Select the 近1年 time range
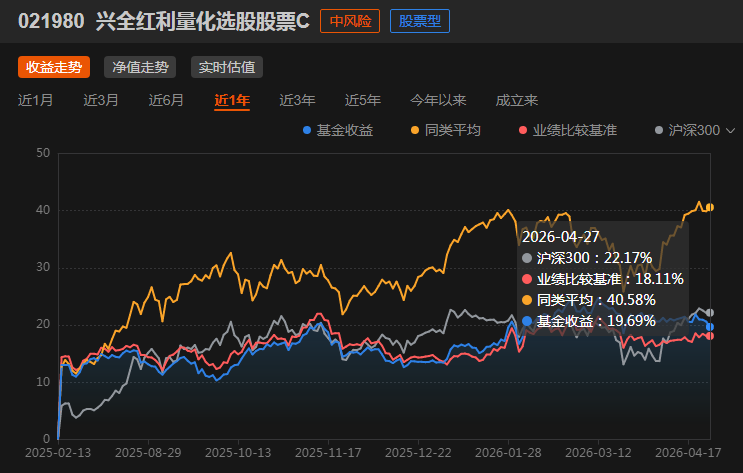This screenshot has width=743, height=473. click(232, 100)
